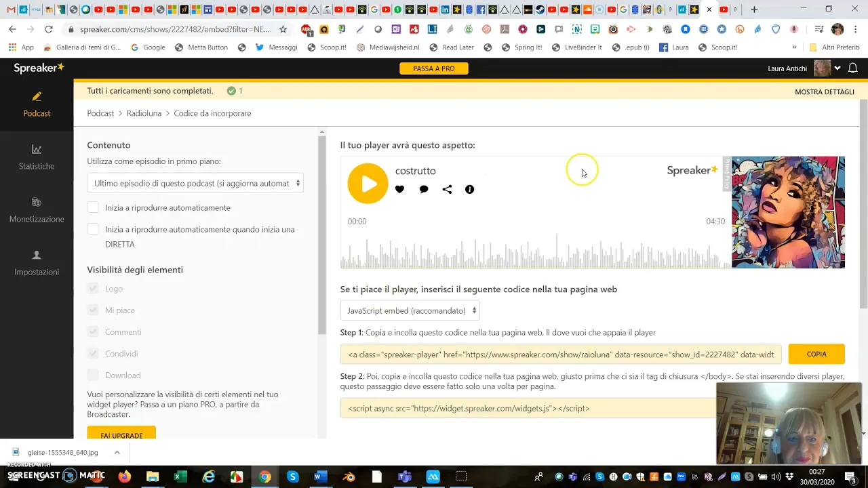The image size is (868, 488).
Task: Bookmark this page with the star icon
Action: 283,29
